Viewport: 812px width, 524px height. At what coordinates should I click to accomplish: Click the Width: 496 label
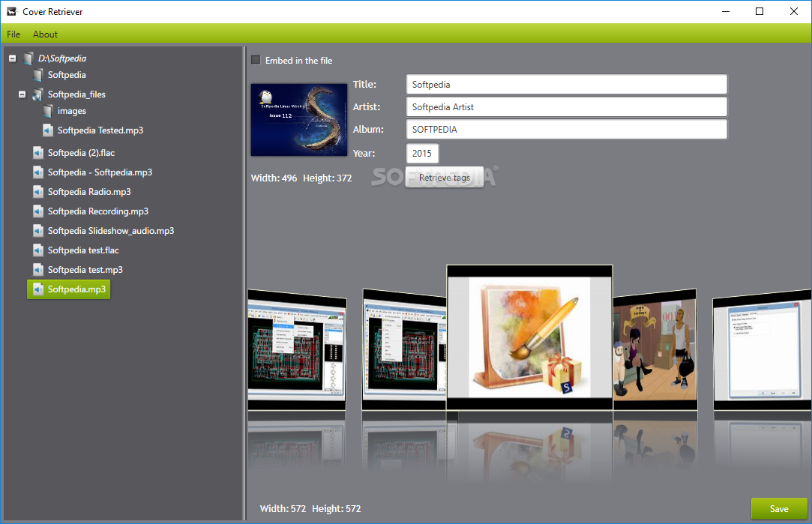click(x=274, y=178)
